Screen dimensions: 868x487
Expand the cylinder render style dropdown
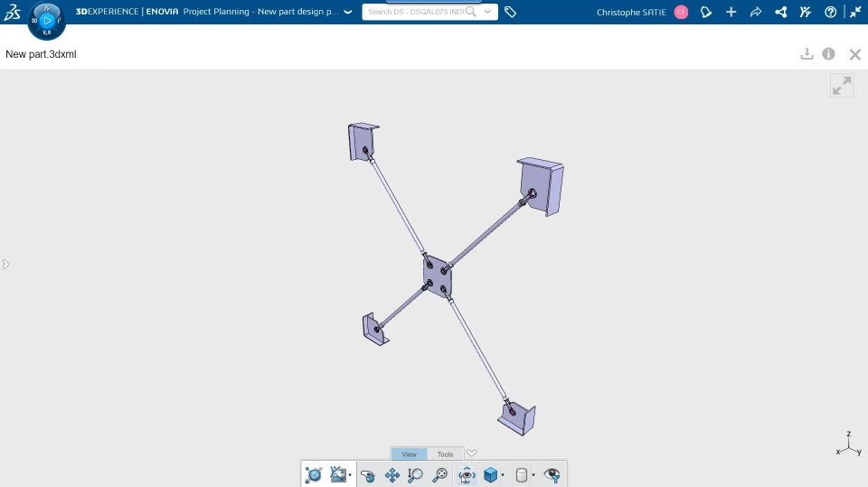[x=533, y=475]
